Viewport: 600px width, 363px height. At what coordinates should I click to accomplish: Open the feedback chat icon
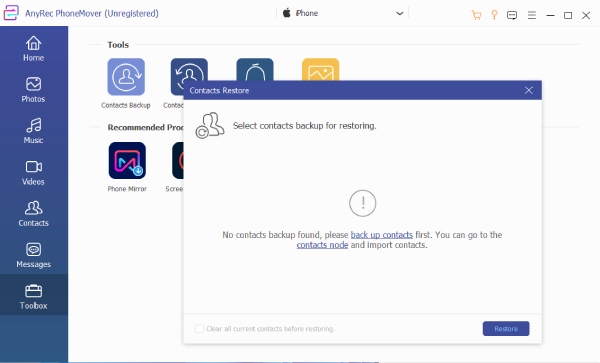(512, 15)
